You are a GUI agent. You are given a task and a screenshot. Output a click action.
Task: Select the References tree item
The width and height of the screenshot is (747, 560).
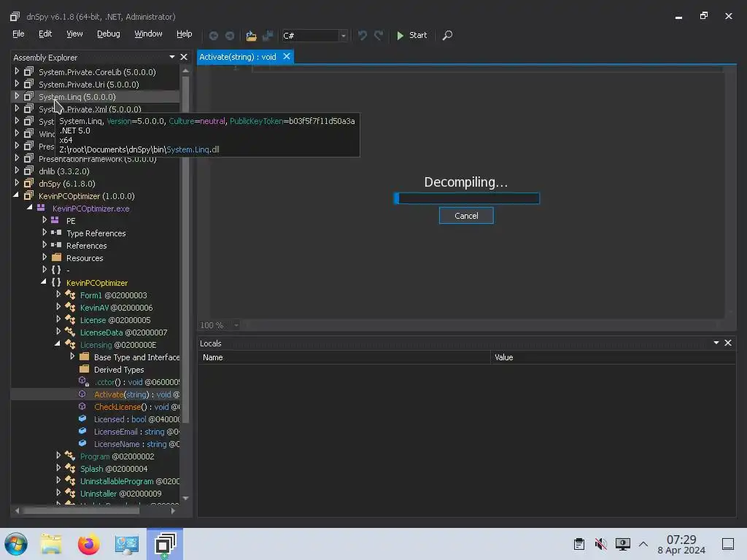tap(86, 246)
